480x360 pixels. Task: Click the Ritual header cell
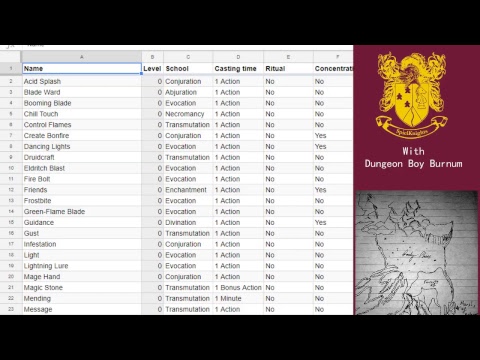pos(288,69)
